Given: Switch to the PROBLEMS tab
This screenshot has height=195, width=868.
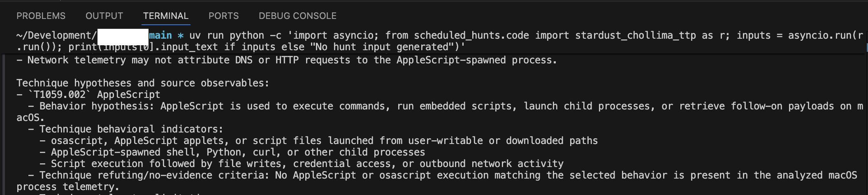Looking at the screenshot, I should click(41, 16).
